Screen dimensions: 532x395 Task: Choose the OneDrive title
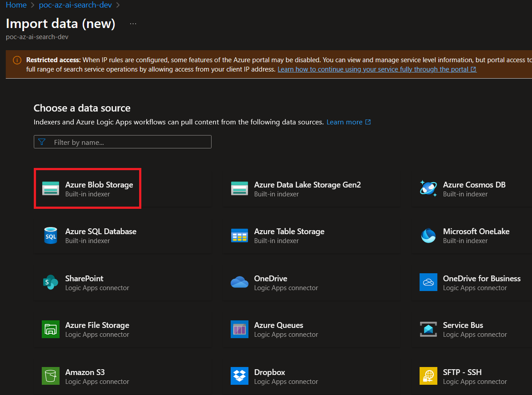pos(270,278)
